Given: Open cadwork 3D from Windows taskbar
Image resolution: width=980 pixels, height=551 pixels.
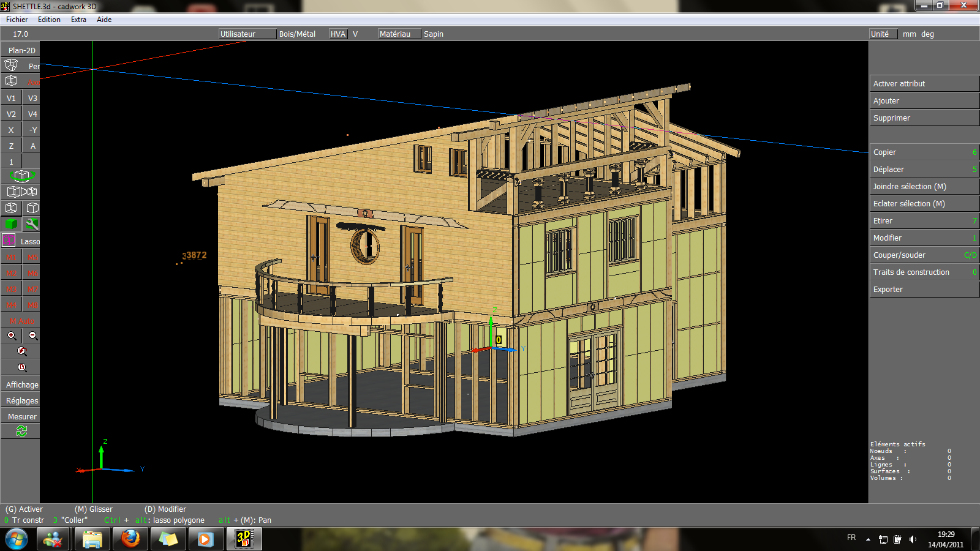Looking at the screenshot, I should pyautogui.click(x=244, y=539).
